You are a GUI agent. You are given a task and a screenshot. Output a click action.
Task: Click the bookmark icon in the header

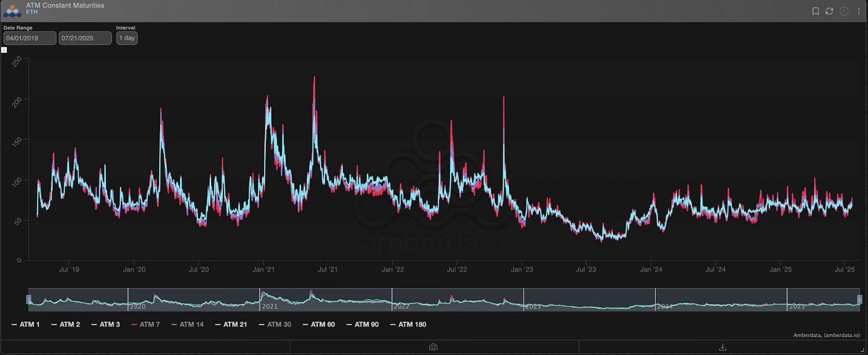[x=816, y=11]
